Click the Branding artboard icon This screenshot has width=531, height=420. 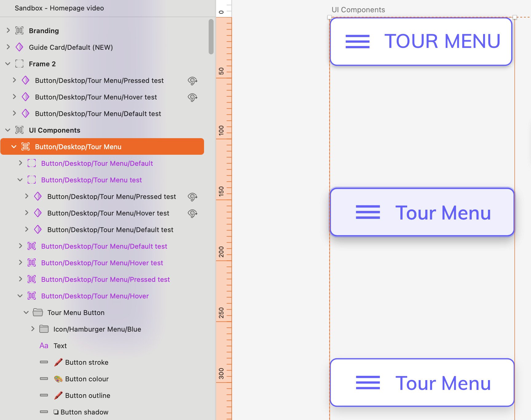(x=19, y=30)
